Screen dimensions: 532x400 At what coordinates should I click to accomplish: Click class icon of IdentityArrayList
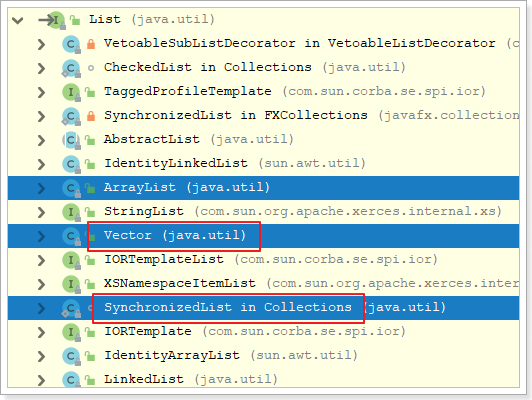click(71, 356)
